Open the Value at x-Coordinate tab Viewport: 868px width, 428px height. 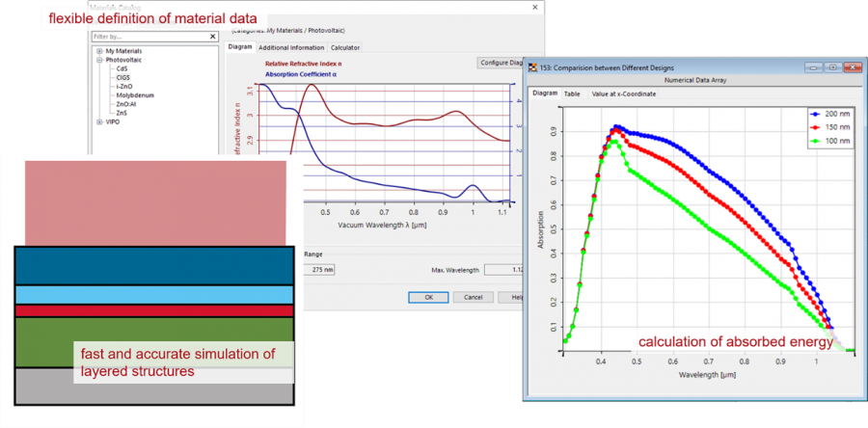pyautogui.click(x=624, y=94)
